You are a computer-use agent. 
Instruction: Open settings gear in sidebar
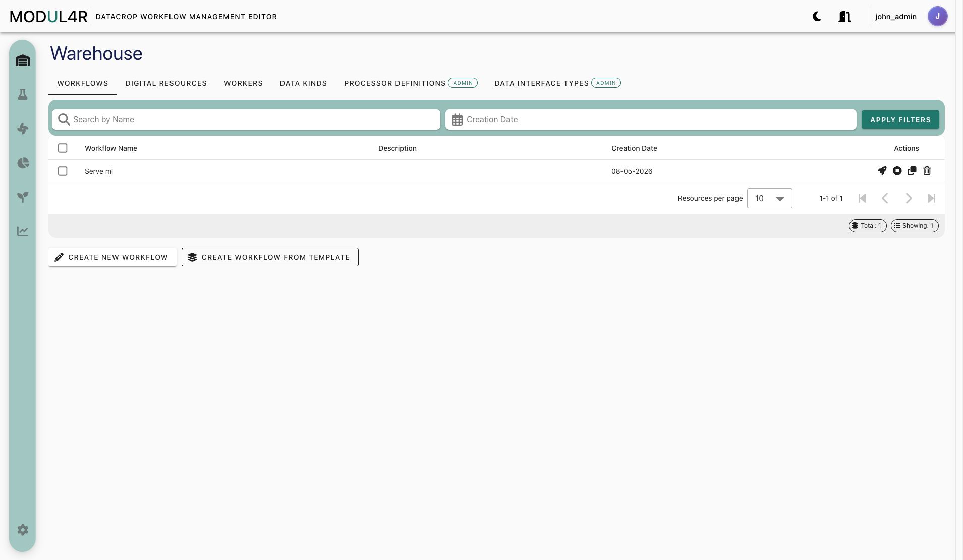click(23, 530)
